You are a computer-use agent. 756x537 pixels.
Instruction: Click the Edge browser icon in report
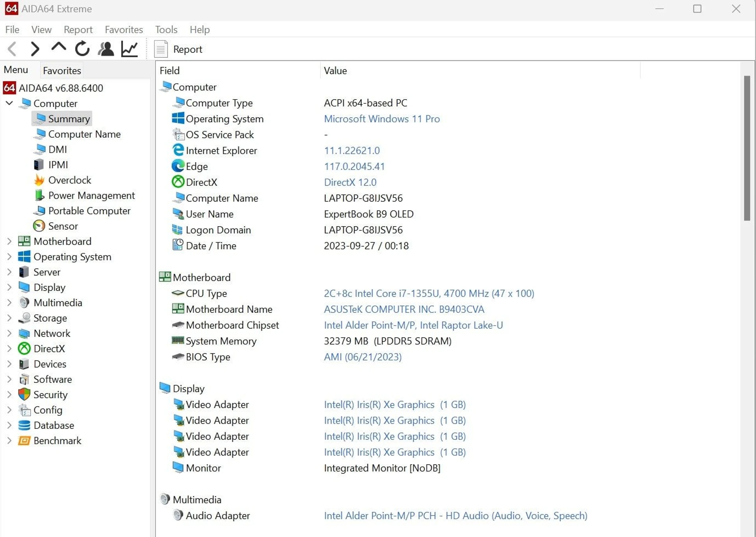[x=178, y=166]
